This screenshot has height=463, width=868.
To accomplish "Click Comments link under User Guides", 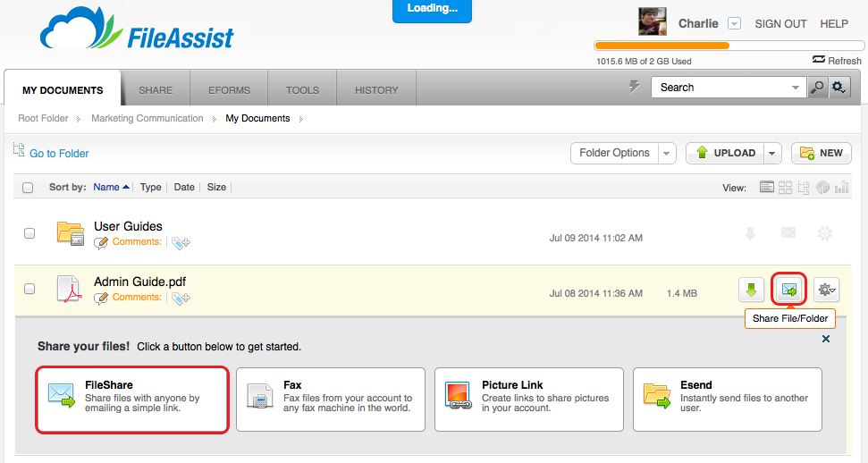I will 137,242.
